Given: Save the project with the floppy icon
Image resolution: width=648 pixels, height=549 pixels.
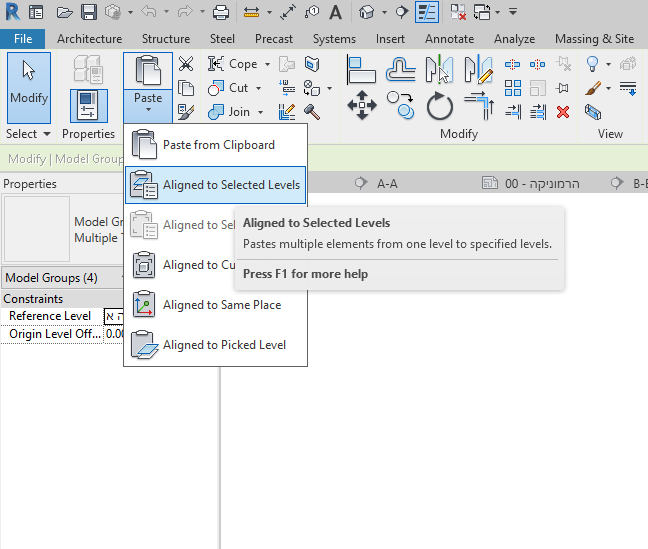Looking at the screenshot, I should (89, 12).
